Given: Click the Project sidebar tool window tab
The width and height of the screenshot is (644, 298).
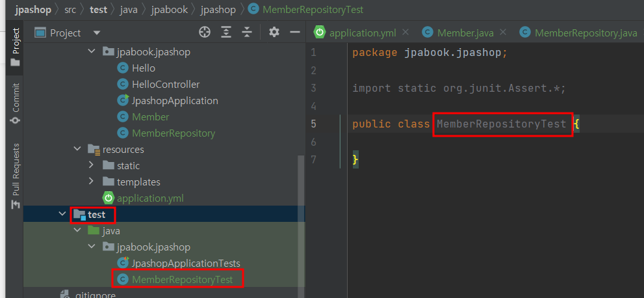Looking at the screenshot, I should click(16, 46).
